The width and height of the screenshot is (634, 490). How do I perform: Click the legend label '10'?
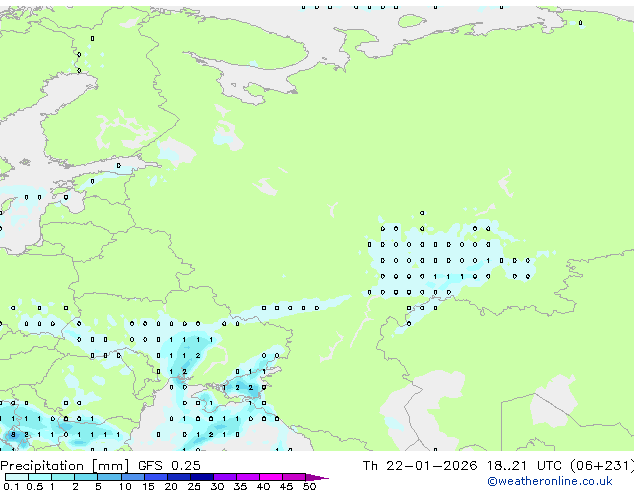[x=125, y=486]
